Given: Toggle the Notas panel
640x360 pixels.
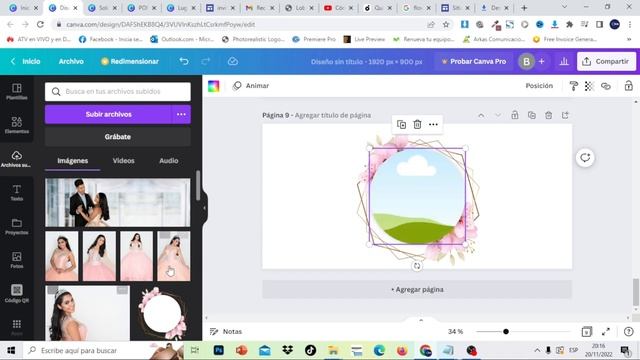Looking at the screenshot, I should (x=226, y=331).
